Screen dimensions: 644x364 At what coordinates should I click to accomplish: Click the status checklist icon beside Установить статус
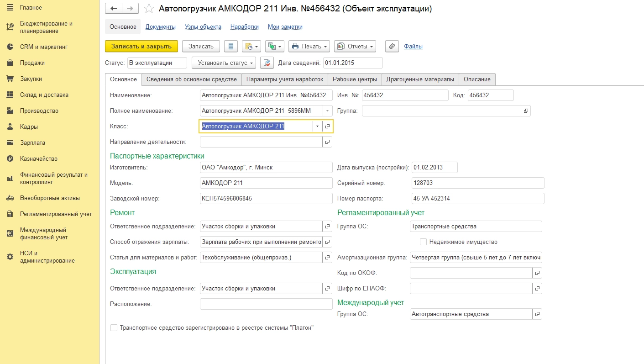click(x=267, y=63)
